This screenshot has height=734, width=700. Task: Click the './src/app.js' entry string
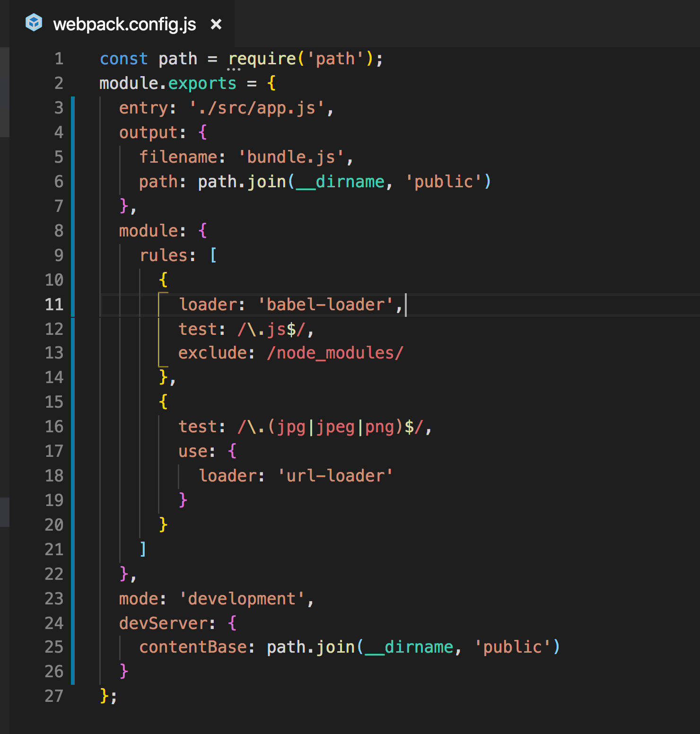tap(257, 108)
